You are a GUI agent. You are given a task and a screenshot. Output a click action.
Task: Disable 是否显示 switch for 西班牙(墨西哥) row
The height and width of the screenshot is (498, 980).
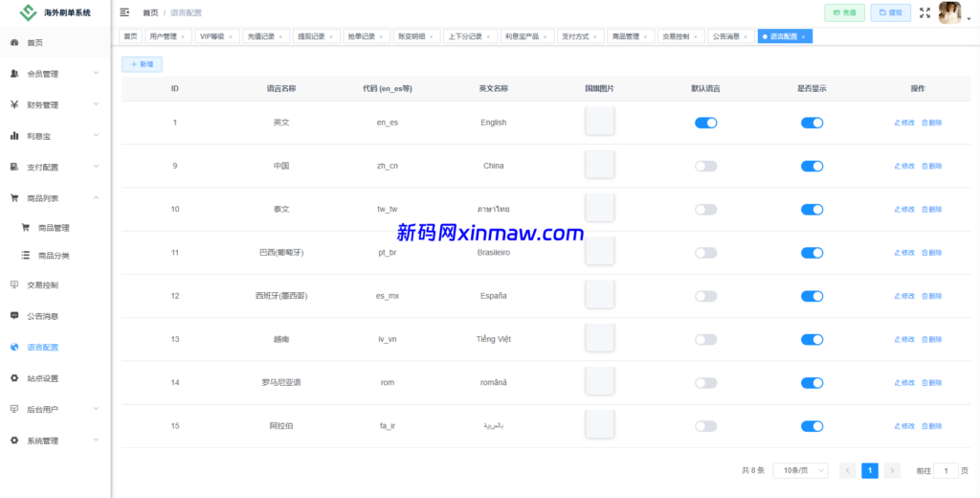(x=812, y=296)
